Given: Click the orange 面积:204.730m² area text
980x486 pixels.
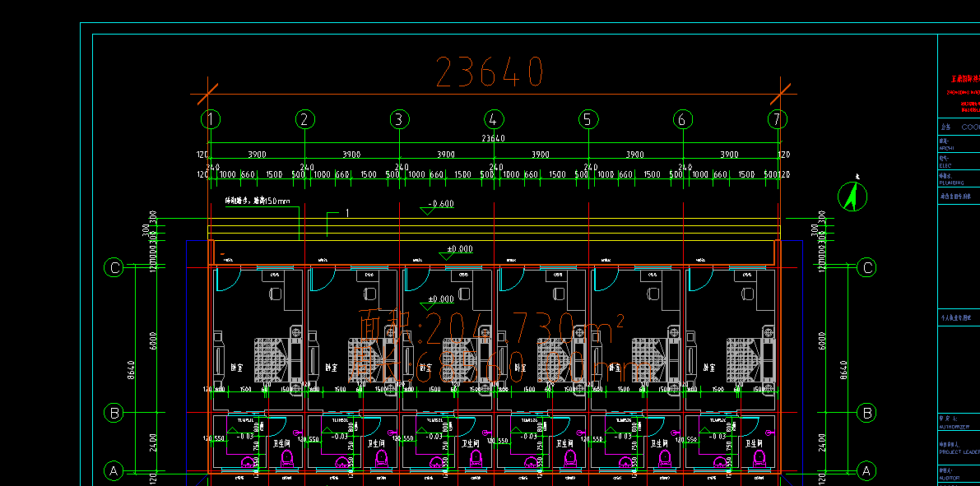Looking at the screenshot, I should (490, 327).
